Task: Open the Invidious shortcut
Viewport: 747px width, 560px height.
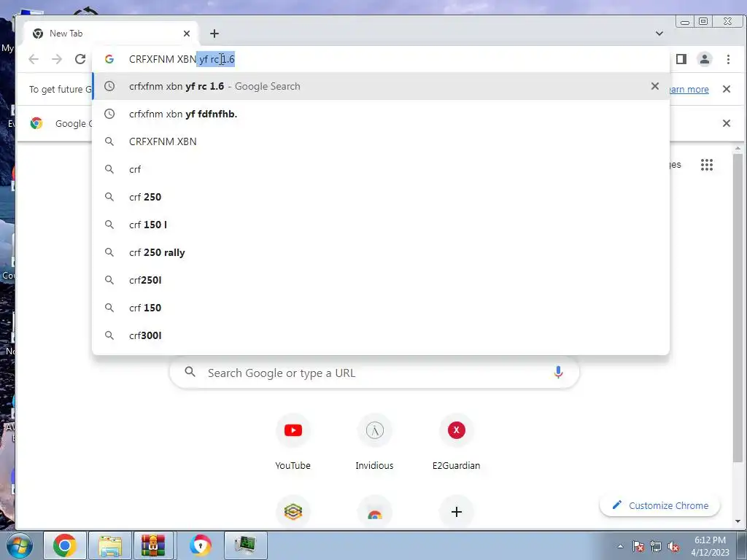Action: (x=374, y=443)
